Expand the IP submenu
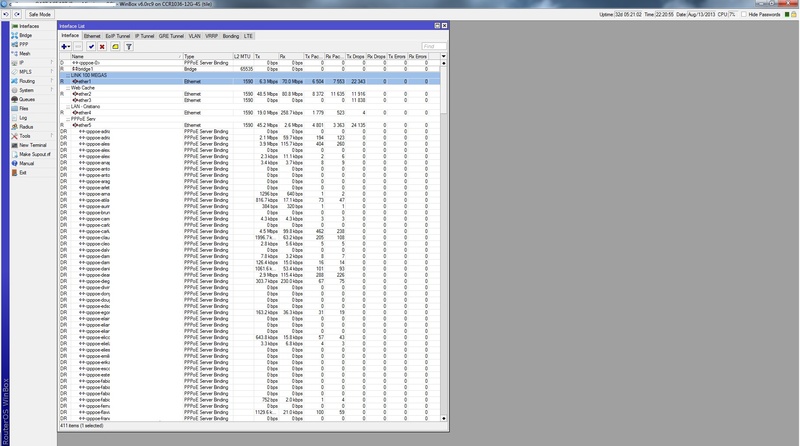The width and height of the screenshot is (800, 446). pos(33,63)
